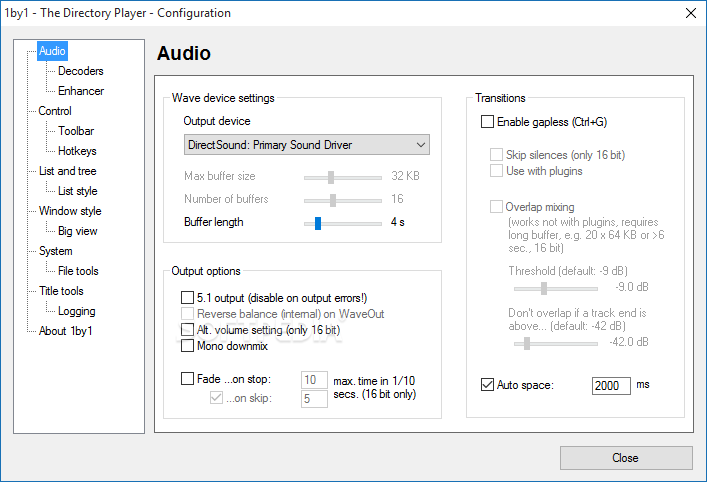The image size is (707, 482).
Task: Open the Output device dropdown
Action: point(307,145)
